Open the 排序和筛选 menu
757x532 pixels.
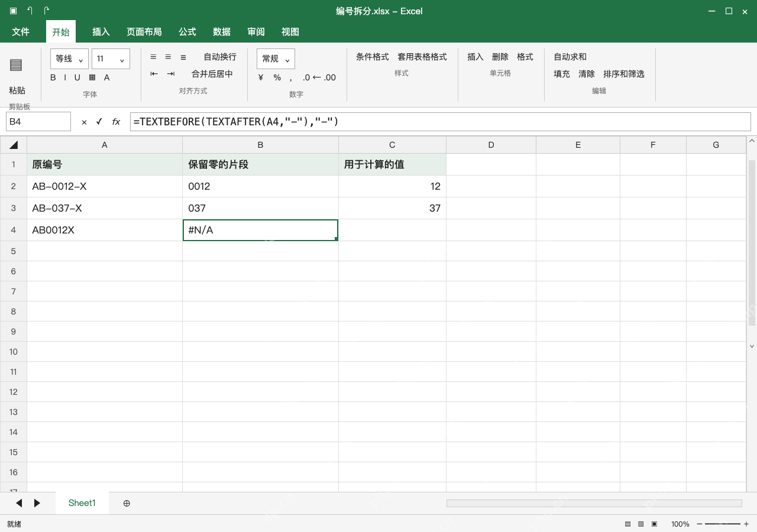click(x=624, y=74)
